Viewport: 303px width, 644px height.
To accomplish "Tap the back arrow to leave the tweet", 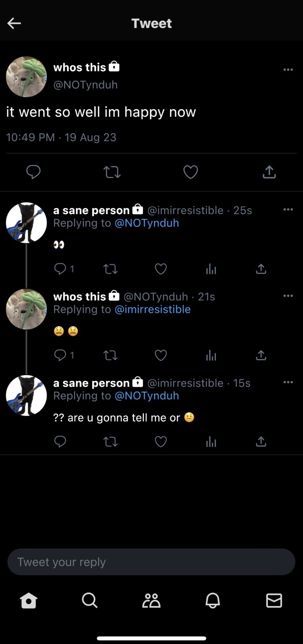I will tap(14, 23).
